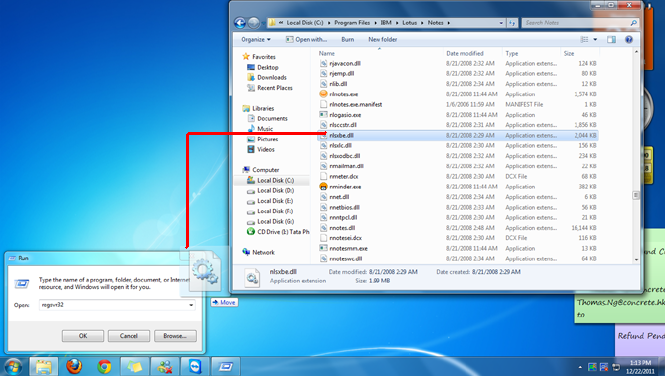Click the rmeter.dcx file icon

click(324, 176)
